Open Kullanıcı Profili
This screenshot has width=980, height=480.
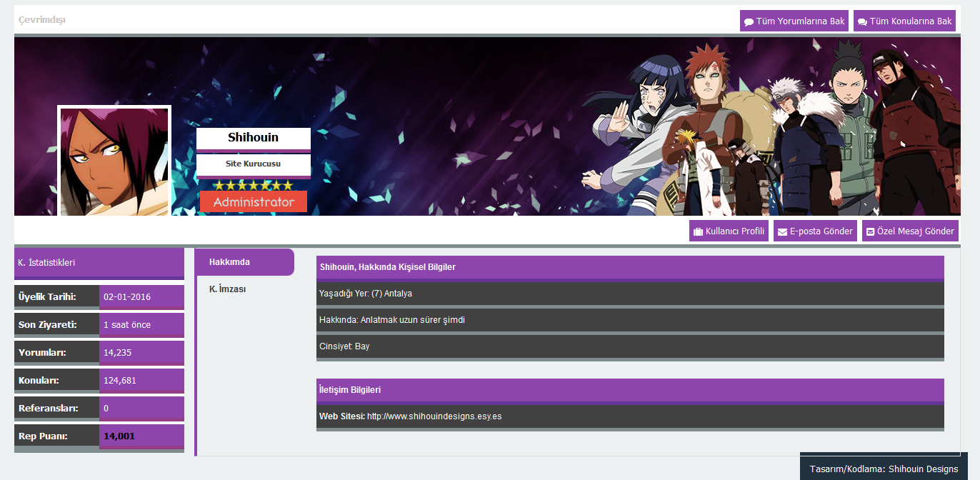click(x=729, y=231)
